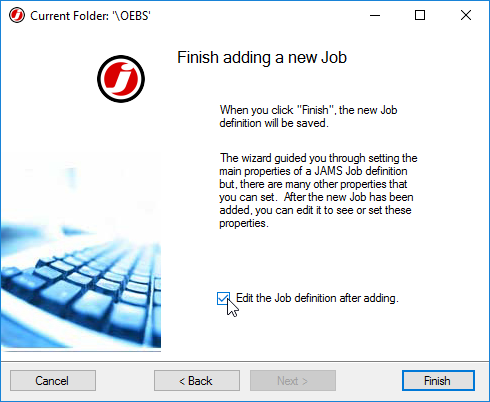Click the 'The wizard guided you' paragraph

[x=318, y=190]
